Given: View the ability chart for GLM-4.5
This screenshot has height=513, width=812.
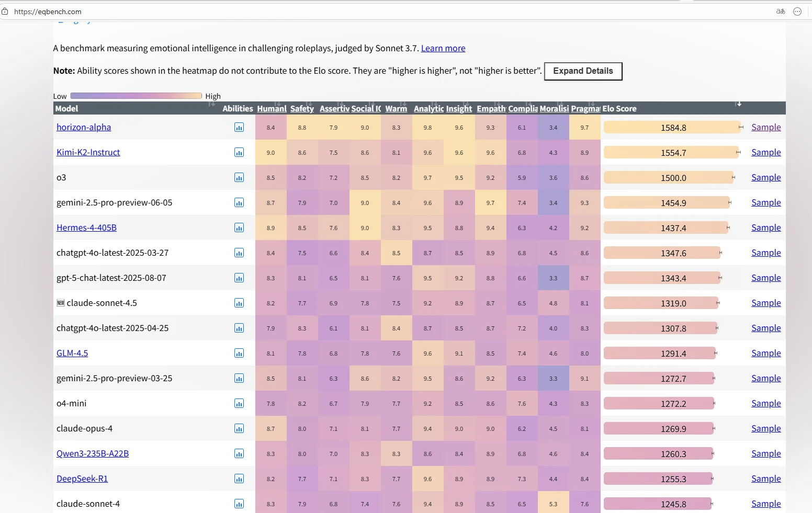Looking at the screenshot, I should tap(239, 354).
